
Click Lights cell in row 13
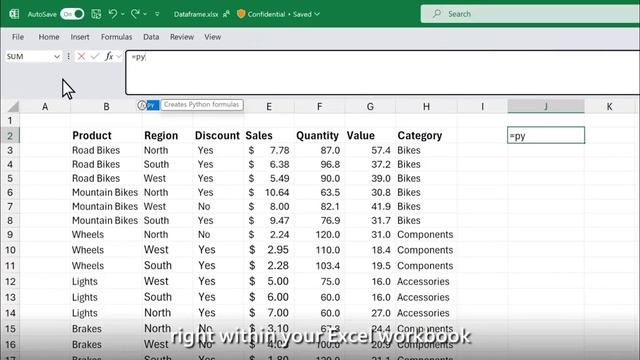[106, 297]
